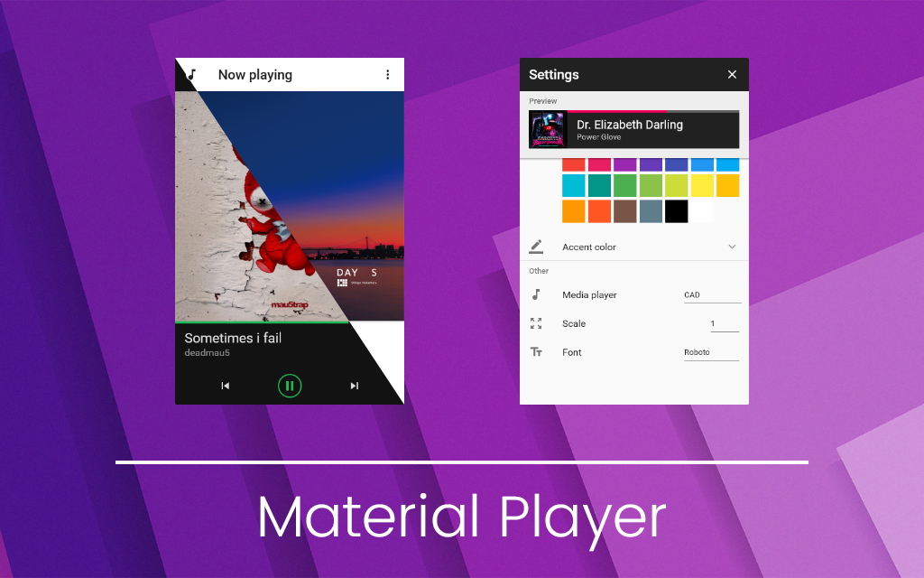Click the pencil icon beside Accent color
This screenshot has height=578, width=924.
point(536,247)
